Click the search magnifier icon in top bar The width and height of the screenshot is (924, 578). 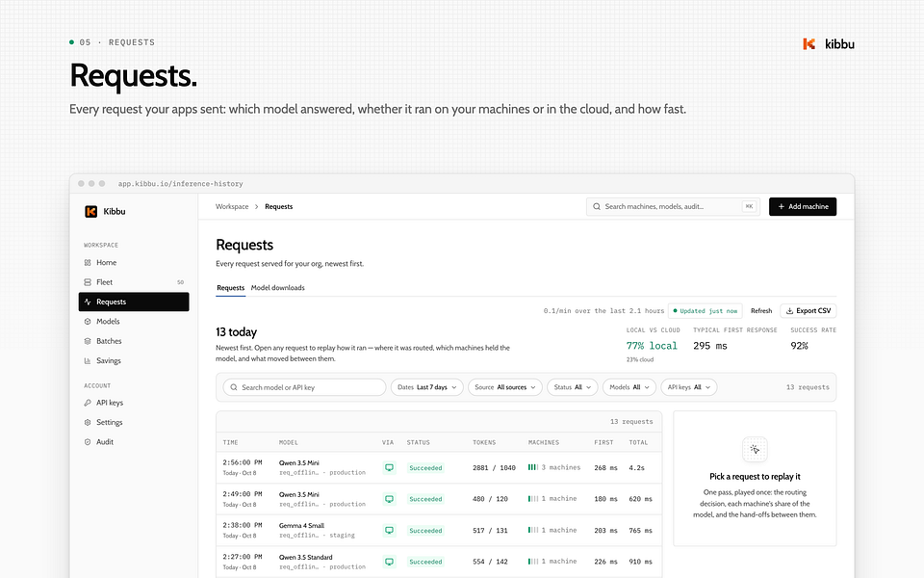pyautogui.click(x=597, y=206)
